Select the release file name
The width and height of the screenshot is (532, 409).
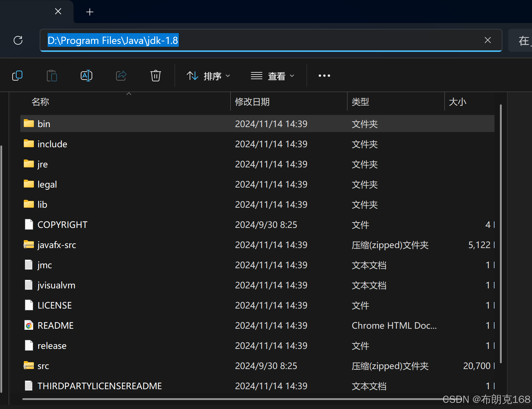[x=52, y=346]
